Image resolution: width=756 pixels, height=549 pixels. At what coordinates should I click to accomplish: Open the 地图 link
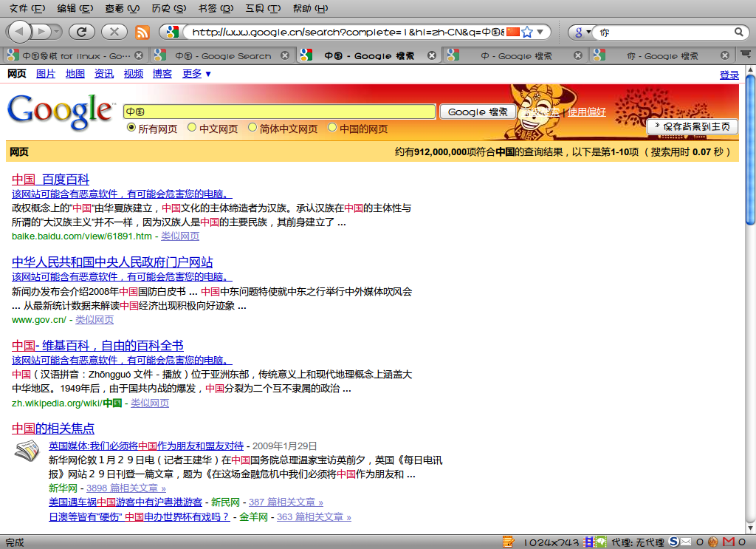point(75,74)
